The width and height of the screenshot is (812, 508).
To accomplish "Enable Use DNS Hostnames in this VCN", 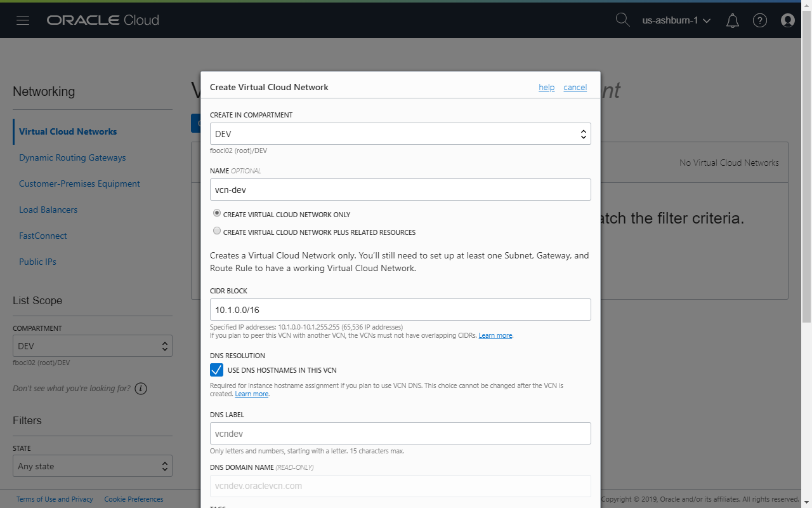I will point(216,370).
